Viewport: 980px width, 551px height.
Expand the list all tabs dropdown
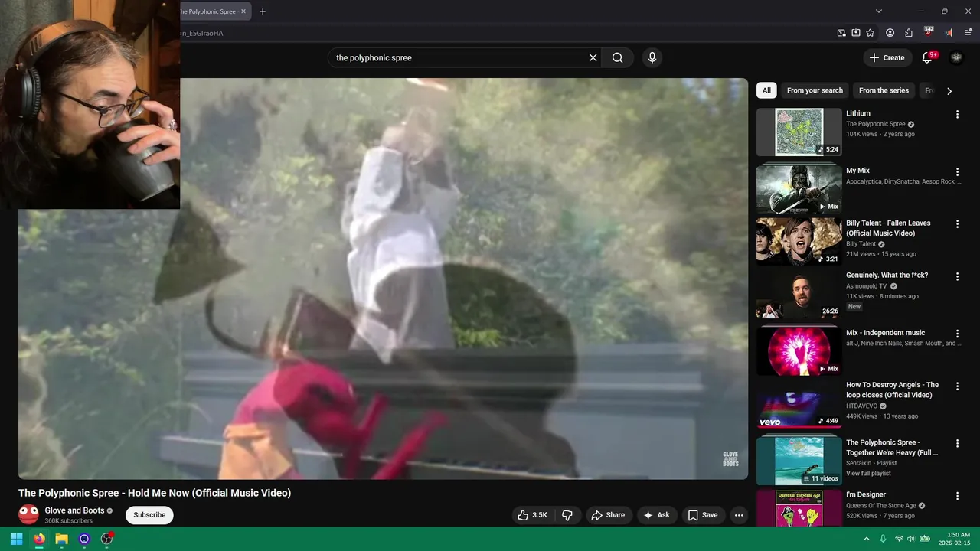point(879,11)
